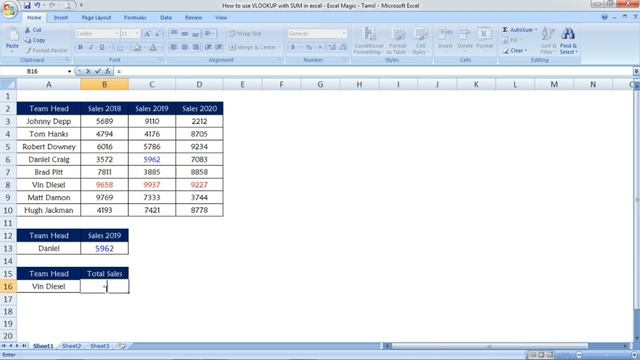The height and width of the screenshot is (360, 640).
Task: Click the Copy button in Clipboard group
Action: click(35, 40)
